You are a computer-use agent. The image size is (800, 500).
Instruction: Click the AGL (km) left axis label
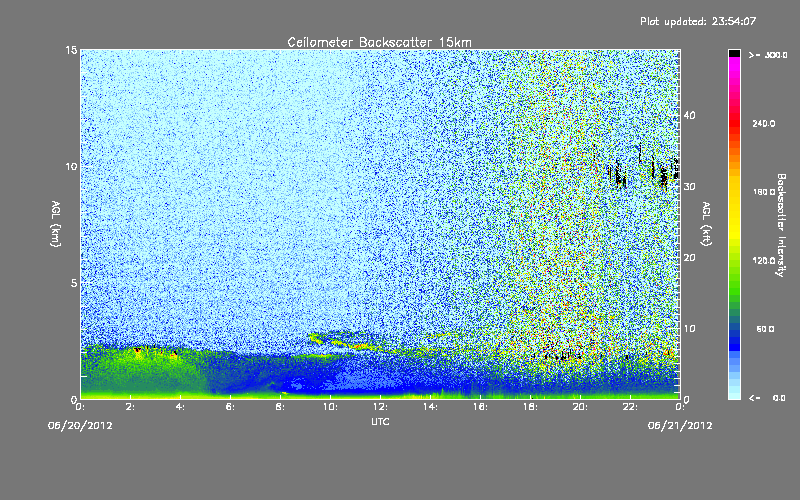point(56,223)
